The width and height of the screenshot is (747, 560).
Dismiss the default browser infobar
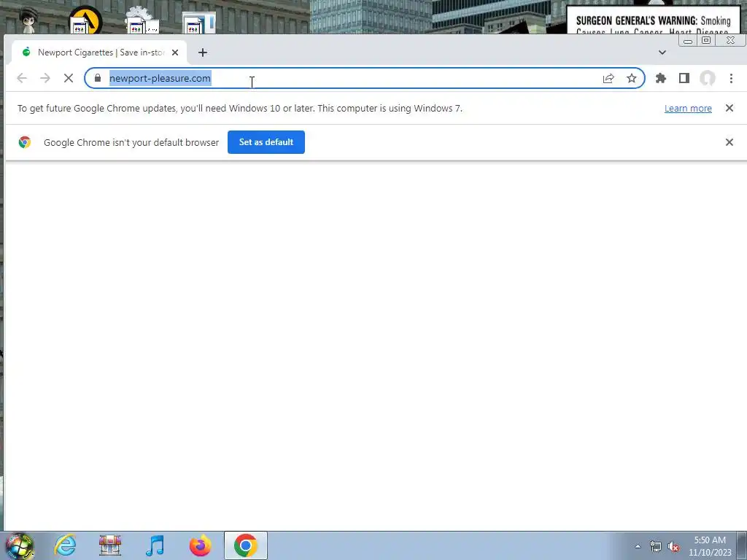coord(729,142)
